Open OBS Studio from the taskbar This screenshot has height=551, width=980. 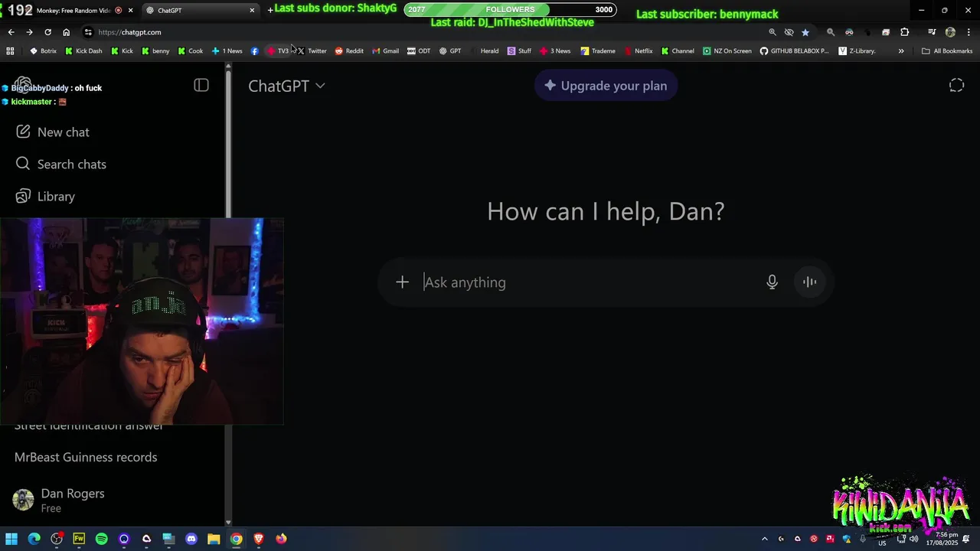56,539
